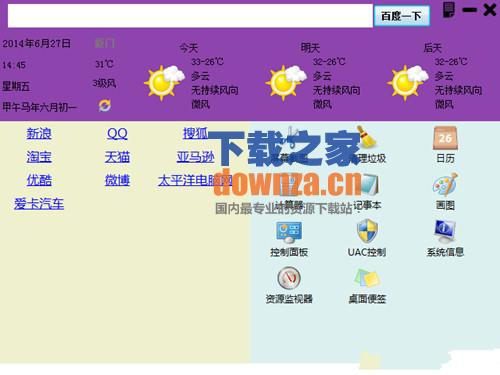Go to the 微博 link
Viewport: 500px width, 375px height.
pyautogui.click(x=117, y=180)
